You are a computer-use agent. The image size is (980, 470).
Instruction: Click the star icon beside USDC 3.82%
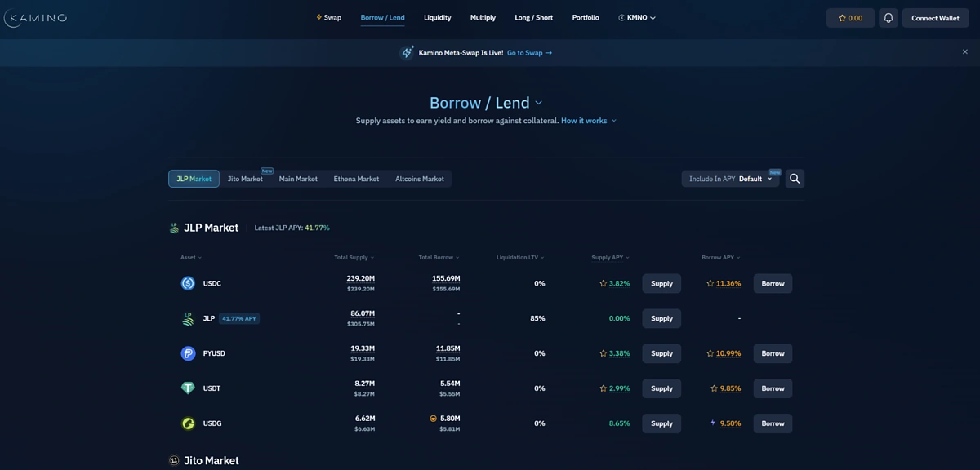[x=603, y=283]
